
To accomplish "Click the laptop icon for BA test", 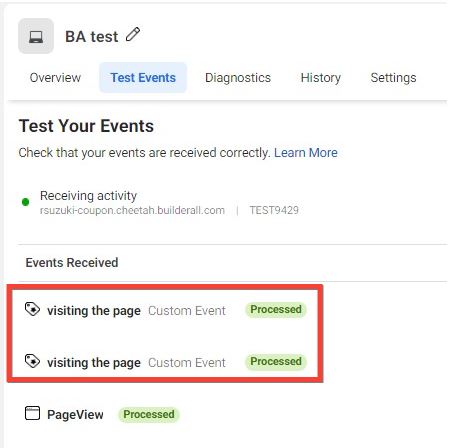I will pyautogui.click(x=36, y=36).
